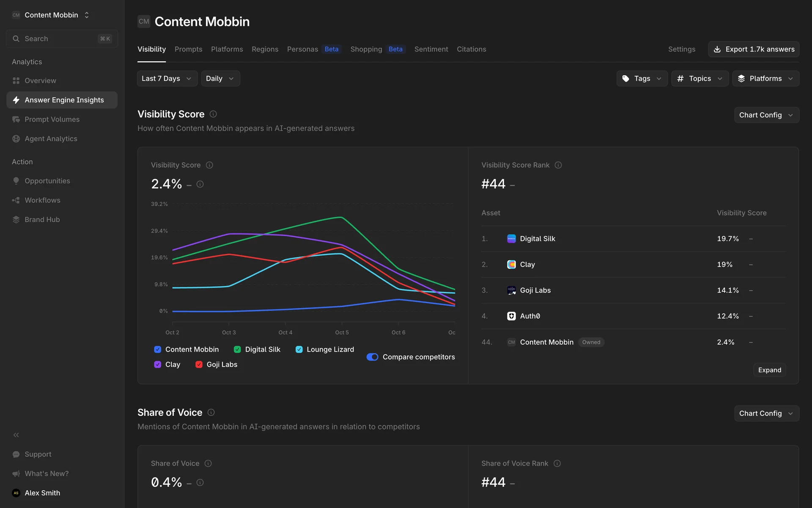
Task: Open Visibility Score Chart Config dropdown
Action: [766, 115]
